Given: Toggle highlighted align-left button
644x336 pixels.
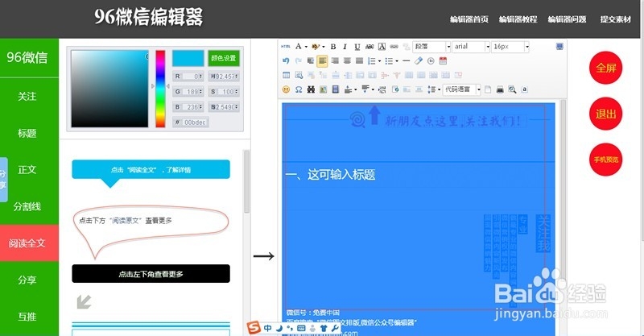Looking at the screenshot, I should 323,61.
